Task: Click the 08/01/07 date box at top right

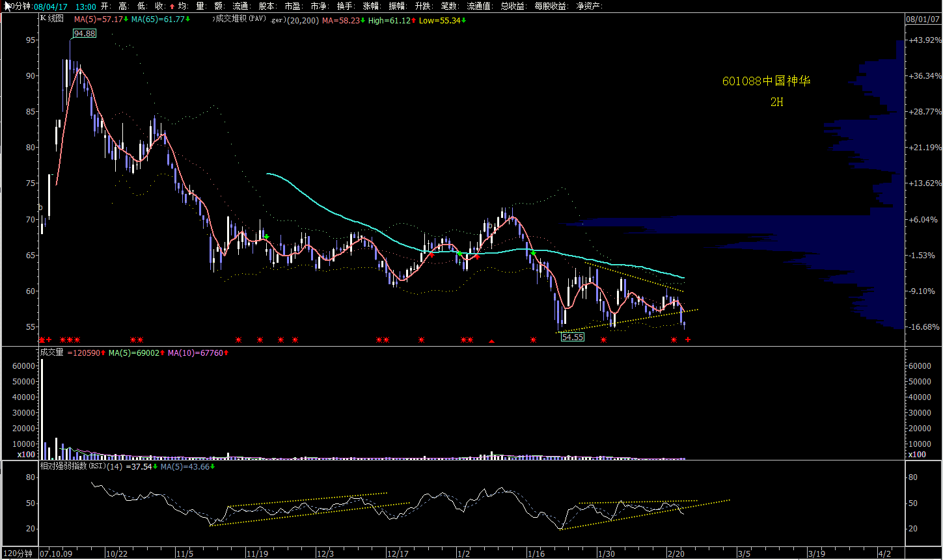Action: pyautogui.click(x=923, y=20)
